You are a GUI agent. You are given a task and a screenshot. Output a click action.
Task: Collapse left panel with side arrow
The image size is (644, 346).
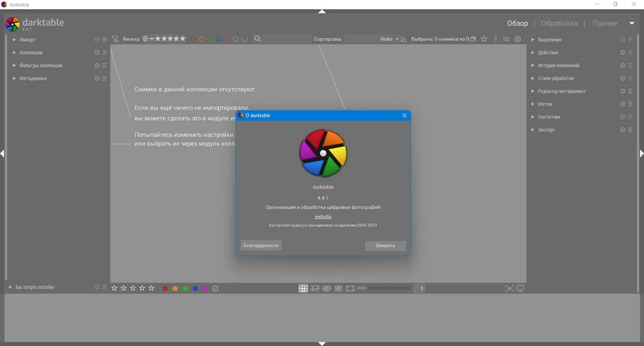2,153
